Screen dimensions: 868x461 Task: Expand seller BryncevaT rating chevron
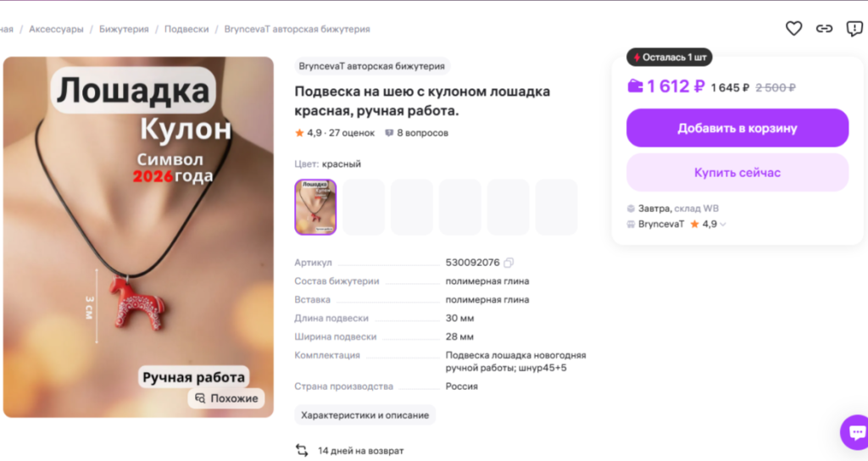click(722, 224)
